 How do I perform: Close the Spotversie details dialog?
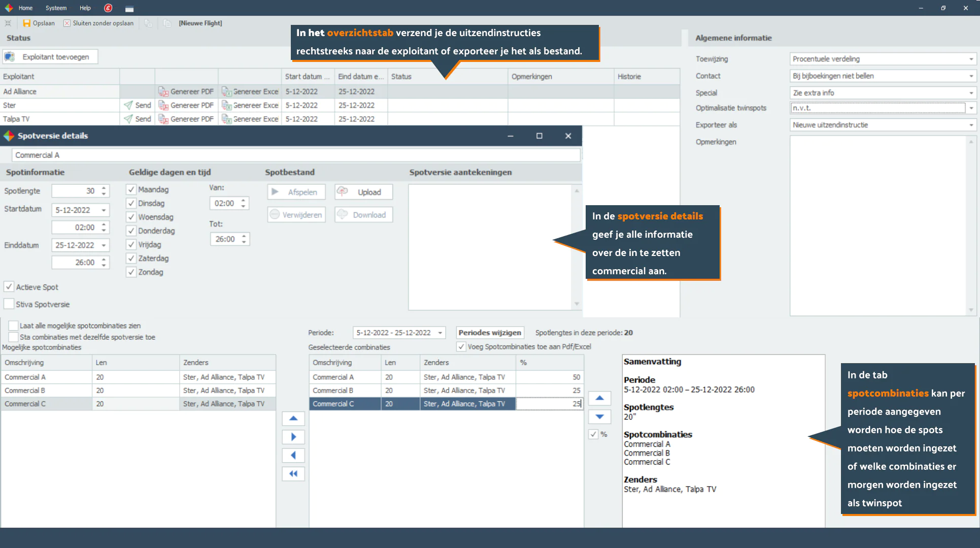coord(568,136)
